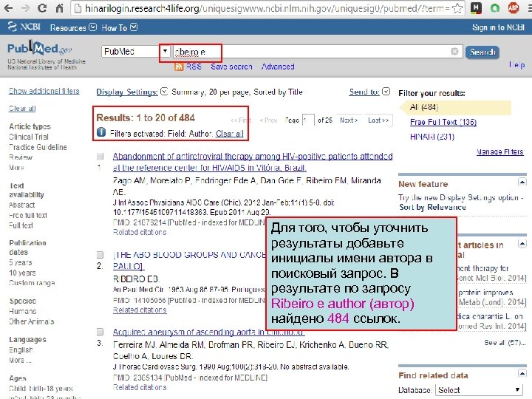Go back with the browser back arrow

(8, 8)
